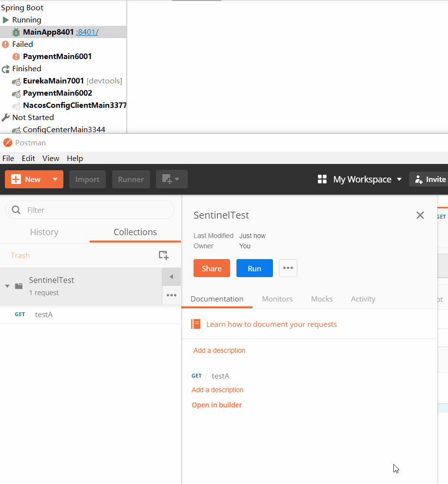The height and width of the screenshot is (484, 448).
Task: Open the File menu
Action: click(x=8, y=159)
